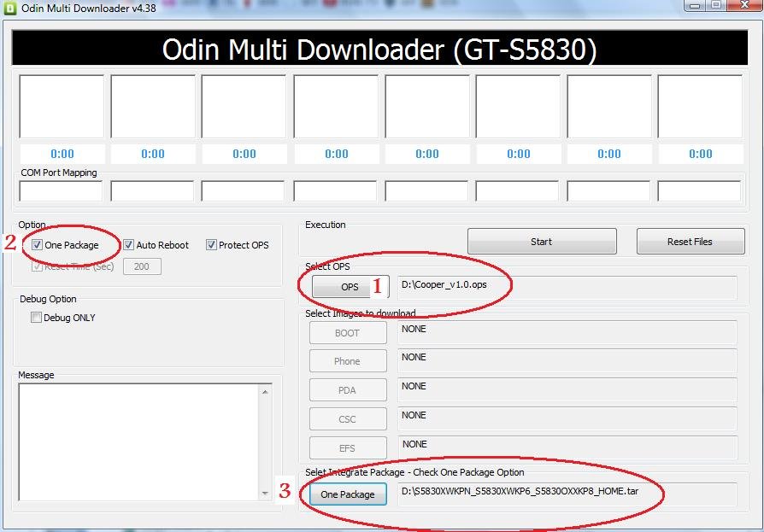
Task: Click the eighth COM Port Mapping field
Action: (699, 190)
